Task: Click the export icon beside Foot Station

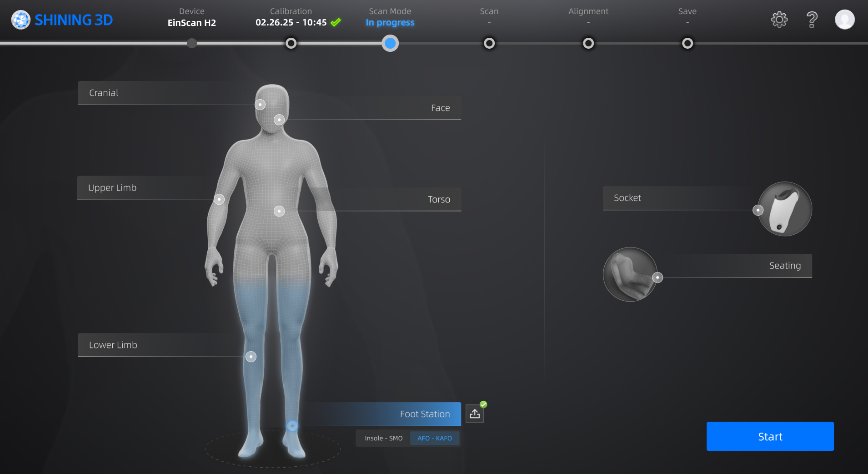Action: click(475, 413)
